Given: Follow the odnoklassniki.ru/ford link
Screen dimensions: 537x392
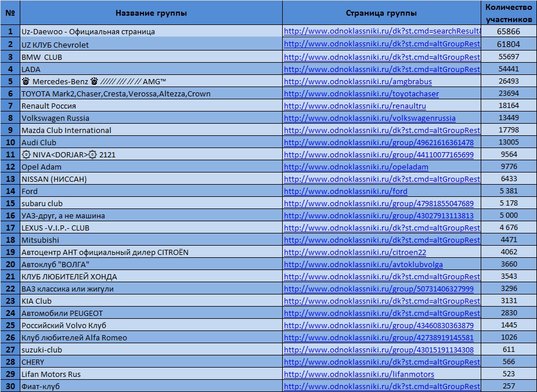Looking at the screenshot, I should [x=345, y=191].
